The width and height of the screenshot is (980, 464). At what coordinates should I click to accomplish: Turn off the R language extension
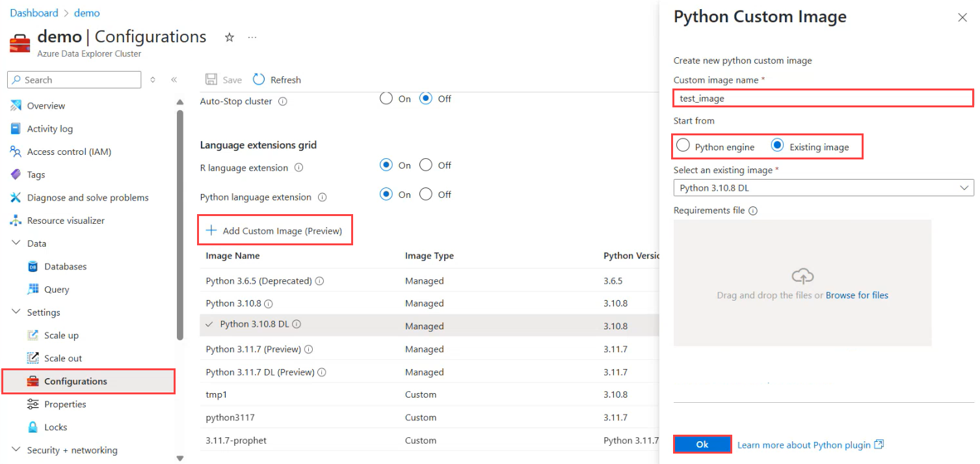tap(426, 165)
